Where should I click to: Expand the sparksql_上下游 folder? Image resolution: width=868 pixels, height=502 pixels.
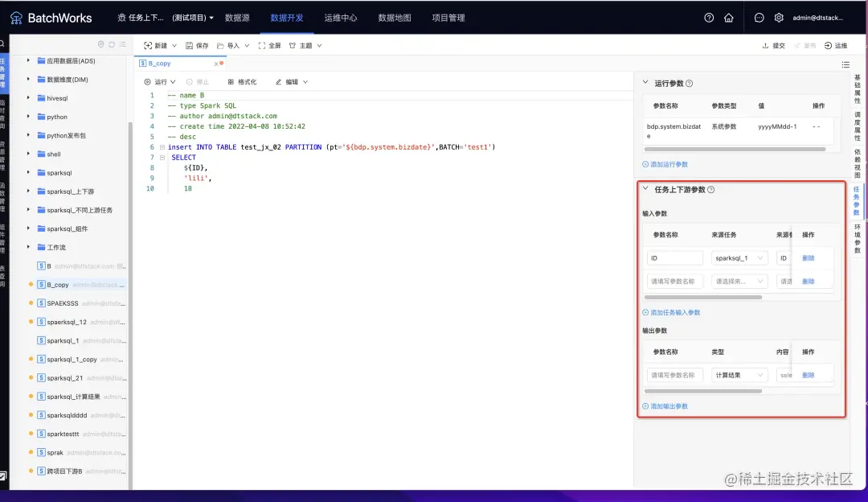coord(28,191)
